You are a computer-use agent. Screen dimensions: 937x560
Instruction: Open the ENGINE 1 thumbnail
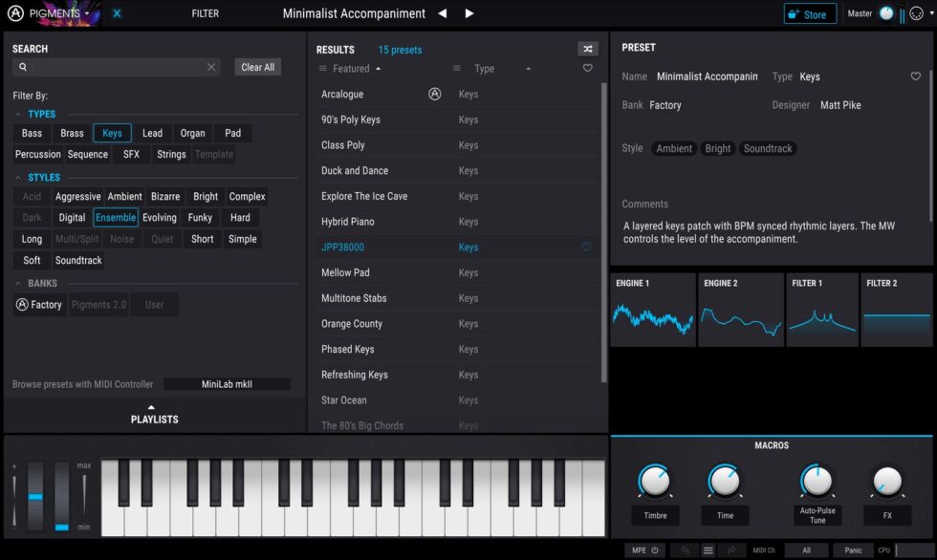coord(652,310)
